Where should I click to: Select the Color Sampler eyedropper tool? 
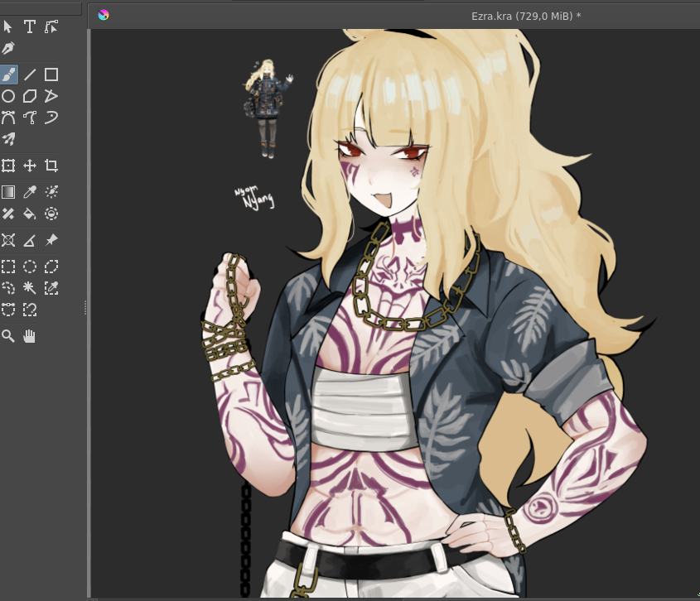(x=30, y=192)
